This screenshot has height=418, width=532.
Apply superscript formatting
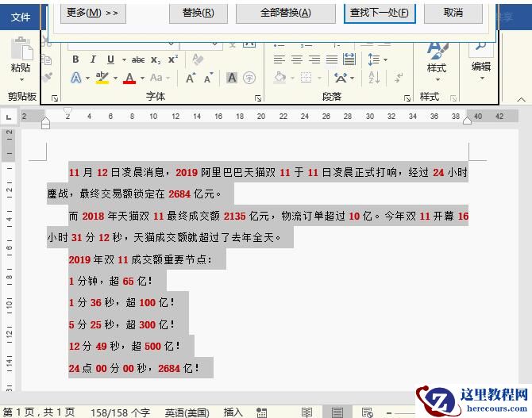tap(172, 59)
